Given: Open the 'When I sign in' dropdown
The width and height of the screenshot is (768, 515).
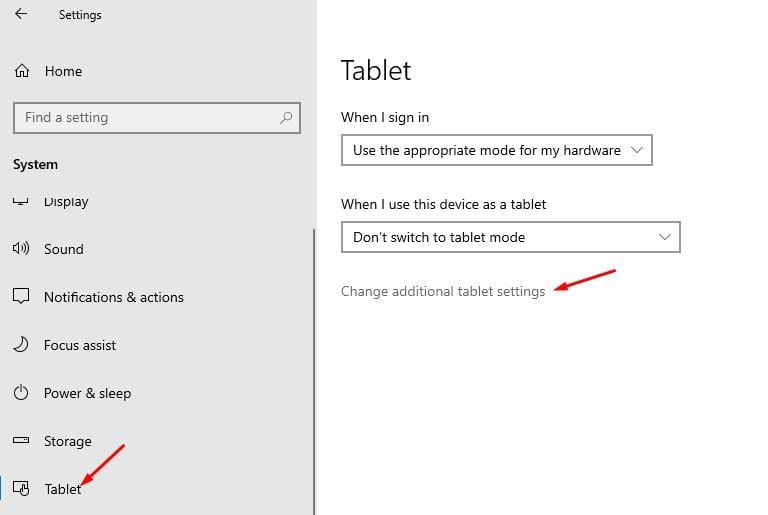Looking at the screenshot, I should coord(497,150).
